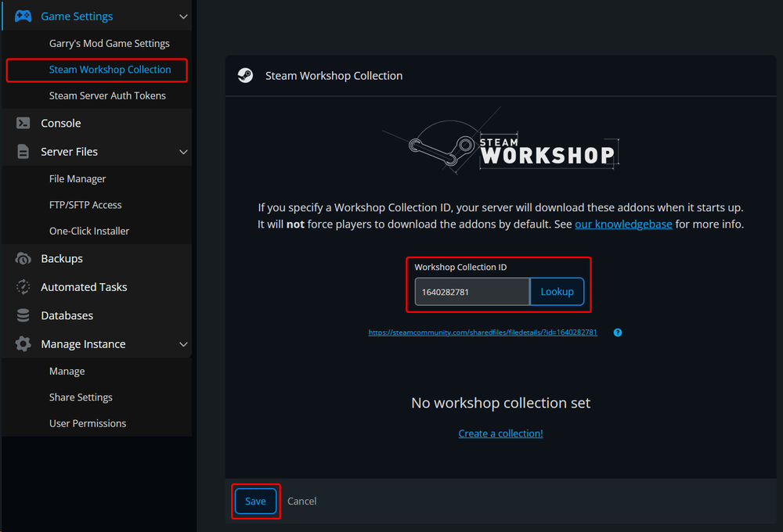Open One-Click Installer

click(89, 231)
